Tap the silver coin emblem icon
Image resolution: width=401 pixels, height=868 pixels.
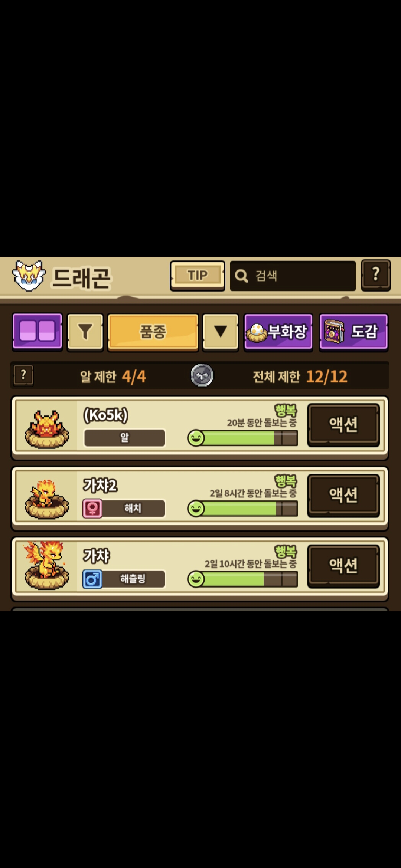point(202,375)
